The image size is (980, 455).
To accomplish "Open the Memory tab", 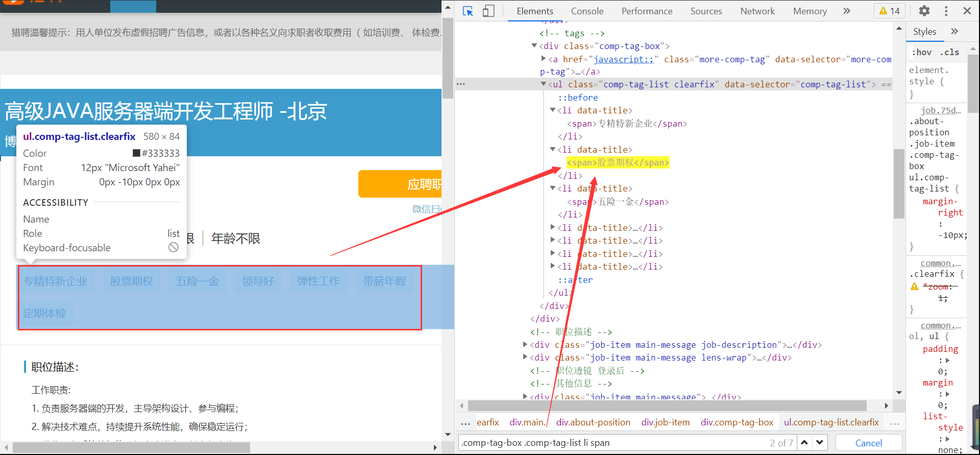I will coord(810,11).
